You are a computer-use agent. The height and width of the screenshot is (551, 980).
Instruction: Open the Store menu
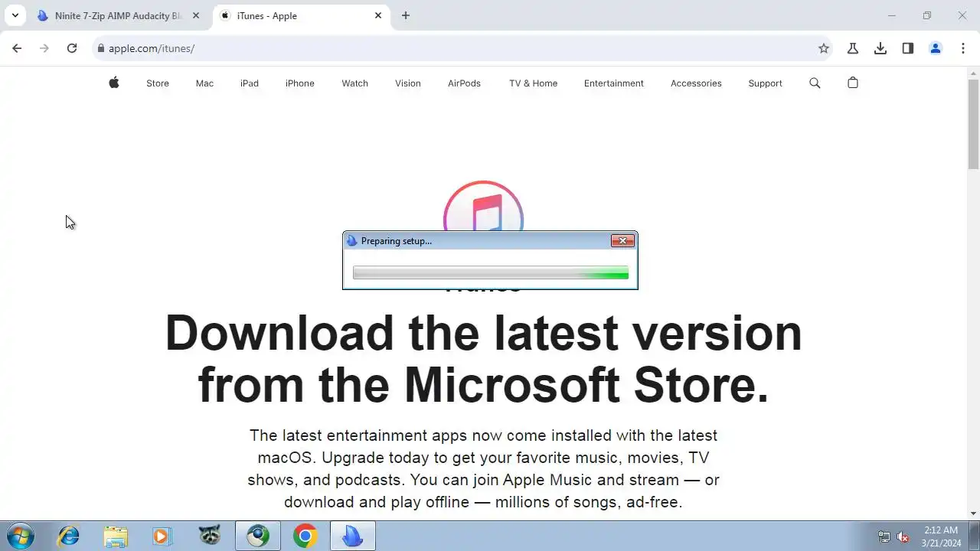[x=158, y=83]
